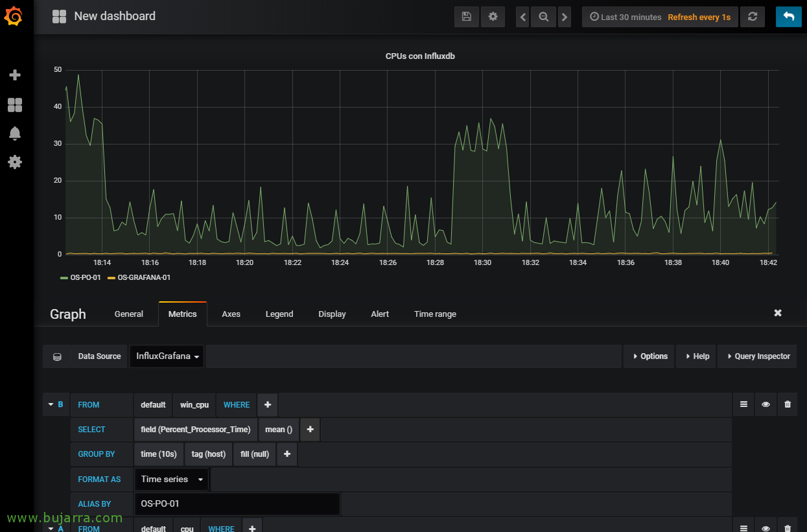
Task: Expand the data source Options button
Action: [649, 356]
